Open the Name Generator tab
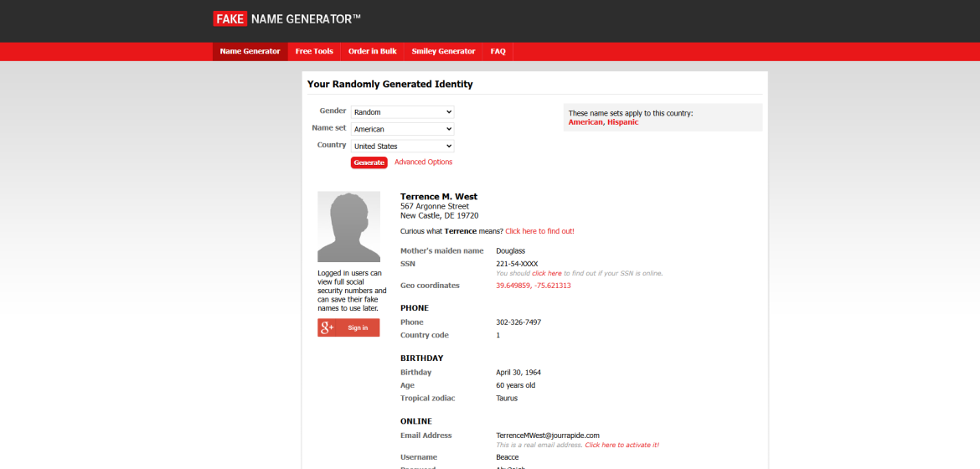 tap(250, 51)
